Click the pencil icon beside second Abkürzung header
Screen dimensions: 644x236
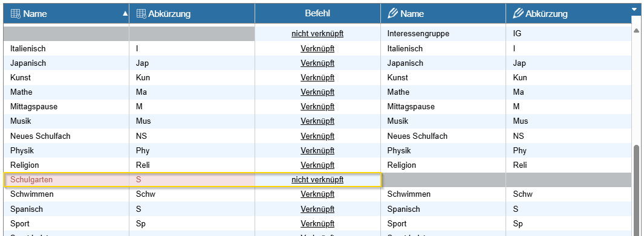(x=518, y=13)
